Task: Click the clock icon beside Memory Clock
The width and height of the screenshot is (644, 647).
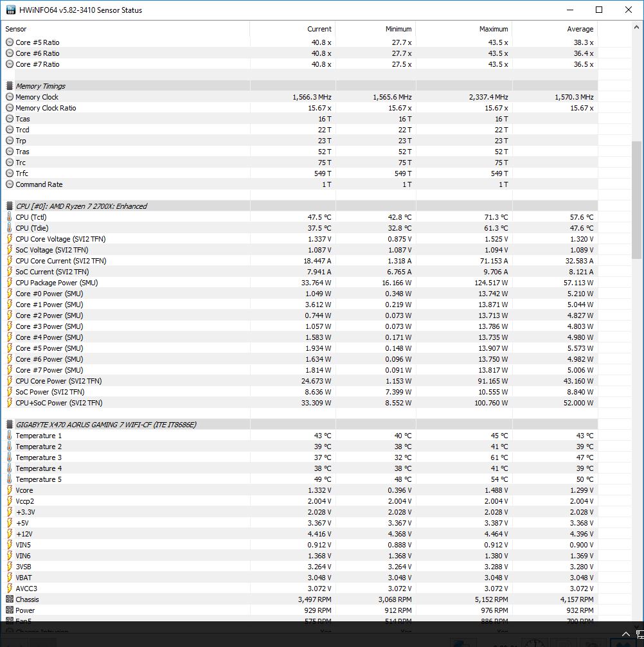Action: pos(10,96)
